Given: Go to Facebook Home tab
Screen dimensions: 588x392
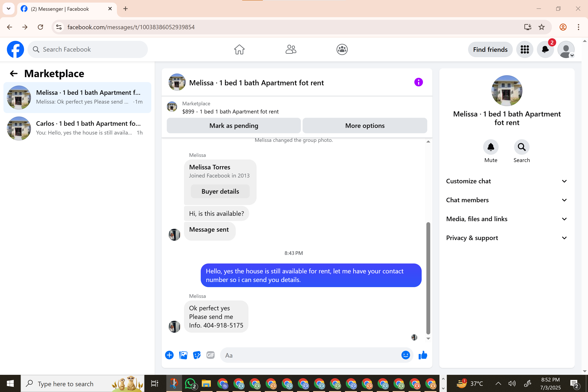Looking at the screenshot, I should click(239, 49).
